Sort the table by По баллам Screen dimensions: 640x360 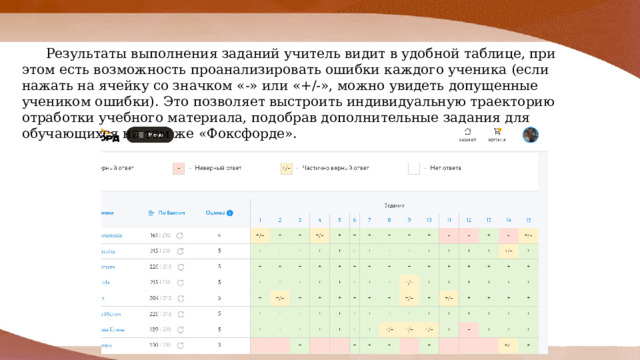tap(171, 213)
